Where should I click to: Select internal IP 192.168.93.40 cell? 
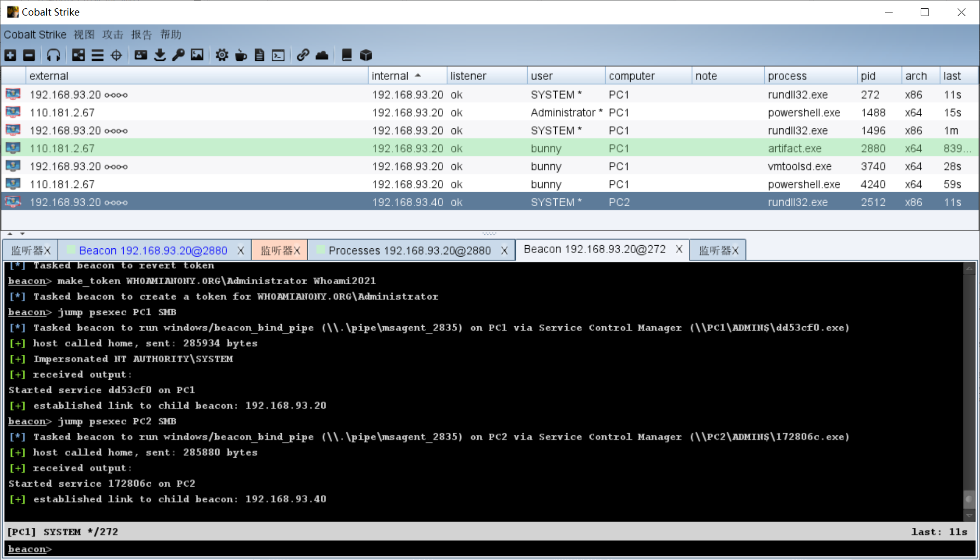coord(408,202)
